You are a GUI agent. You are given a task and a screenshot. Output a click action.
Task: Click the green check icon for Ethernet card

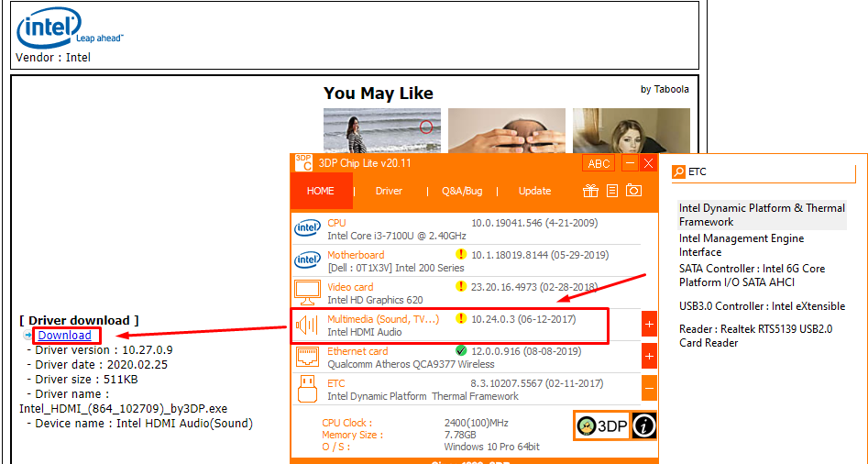pyautogui.click(x=460, y=351)
